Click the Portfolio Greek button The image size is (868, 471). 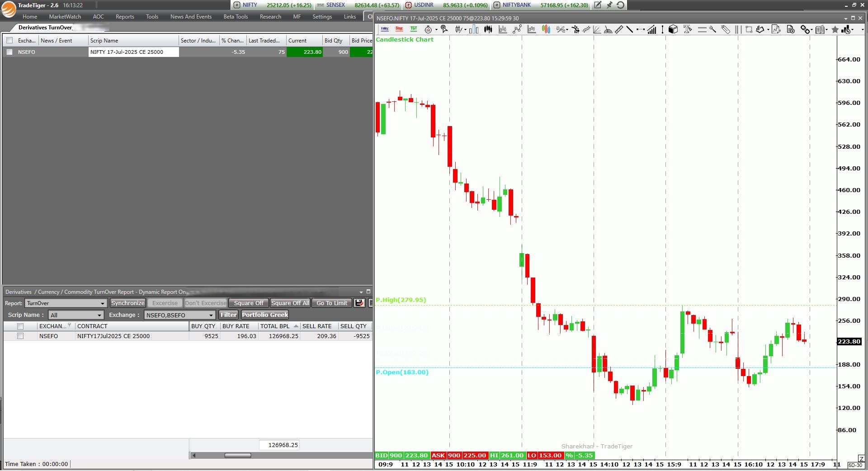265,315
